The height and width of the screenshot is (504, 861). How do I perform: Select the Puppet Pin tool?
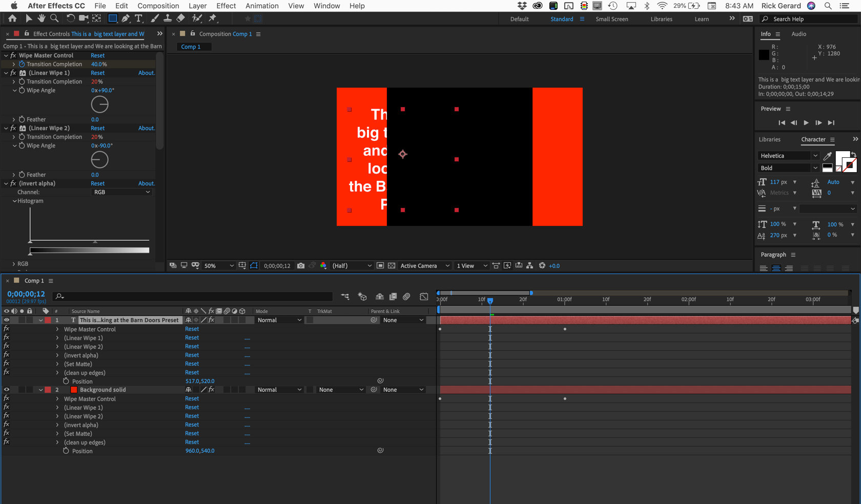tap(213, 18)
